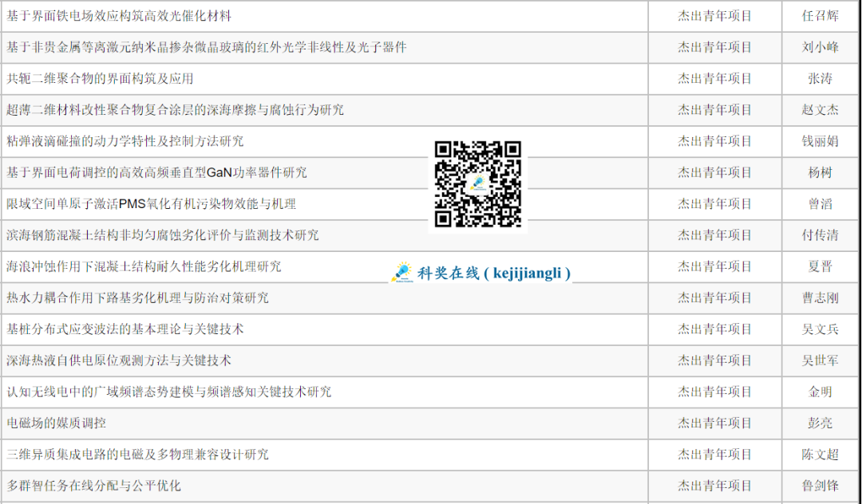The image size is (862, 504).
Task: Click the title 基于界面铁电场效应构筑高效光催化材料
Action: pos(119,16)
